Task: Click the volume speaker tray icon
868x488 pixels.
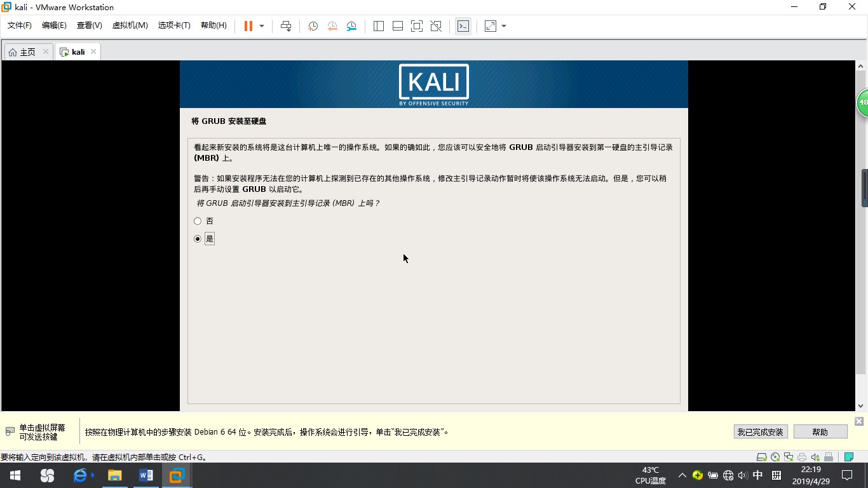Action: [x=743, y=475]
